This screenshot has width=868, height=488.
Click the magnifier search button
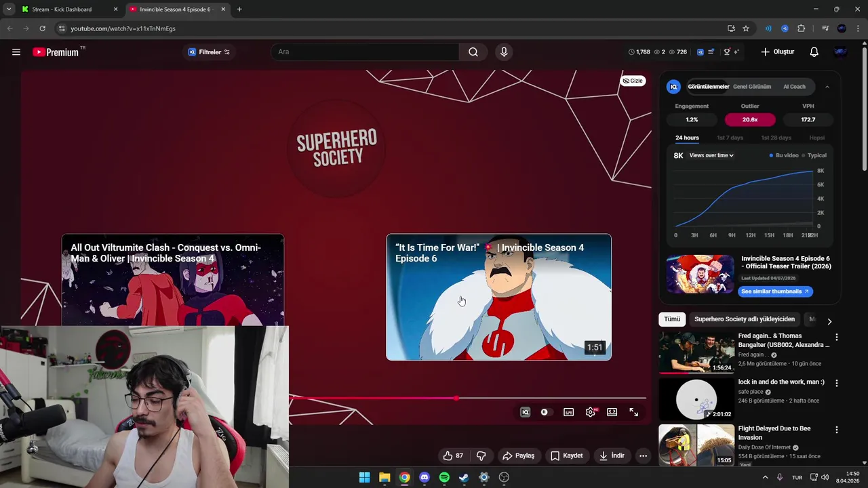click(x=473, y=52)
